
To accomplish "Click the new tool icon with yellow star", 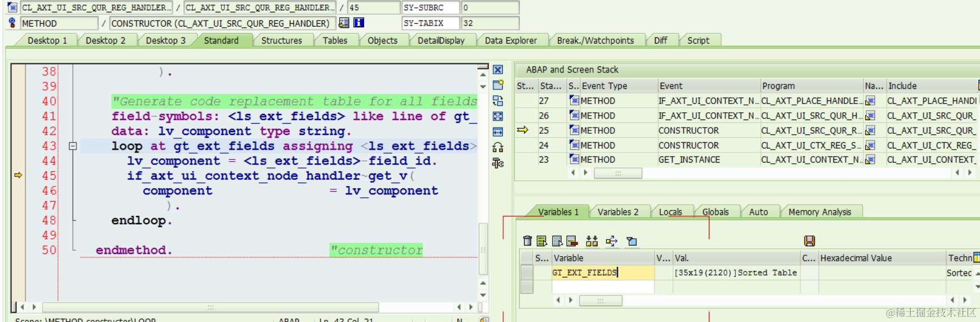I will (498, 85).
